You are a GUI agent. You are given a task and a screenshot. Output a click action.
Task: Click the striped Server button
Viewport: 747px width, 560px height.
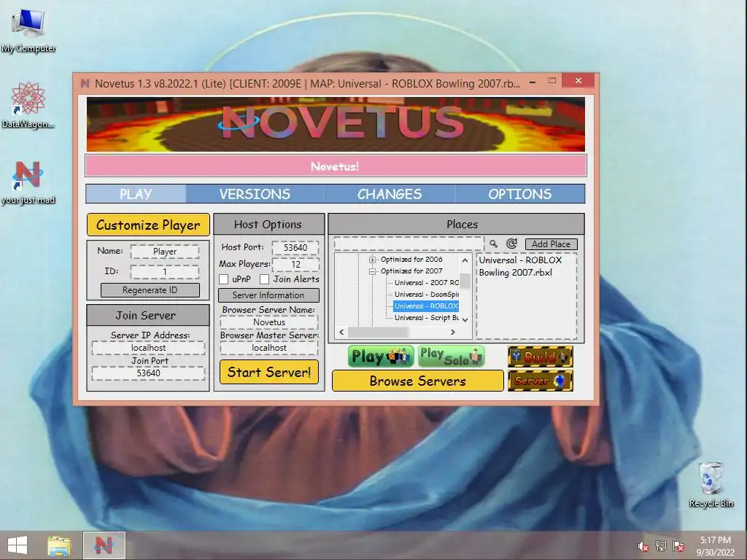tap(541, 381)
